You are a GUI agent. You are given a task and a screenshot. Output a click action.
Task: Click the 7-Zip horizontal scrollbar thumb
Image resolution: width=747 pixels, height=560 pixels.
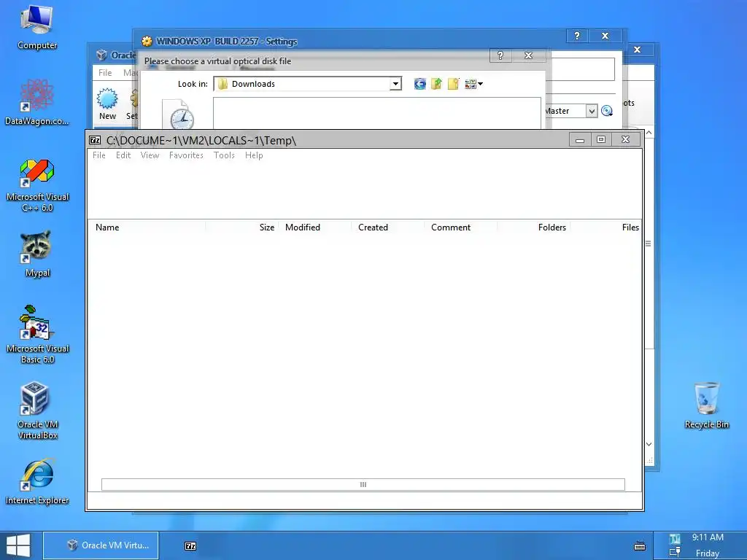click(363, 484)
